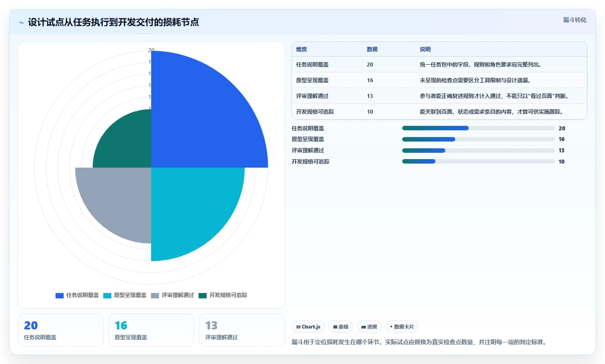Click the chart axis label 20
The width and height of the screenshot is (605, 364).
point(151,50)
